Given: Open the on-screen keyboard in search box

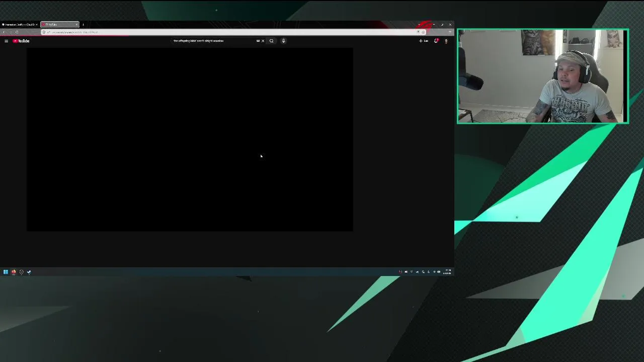Looking at the screenshot, I should tap(258, 41).
